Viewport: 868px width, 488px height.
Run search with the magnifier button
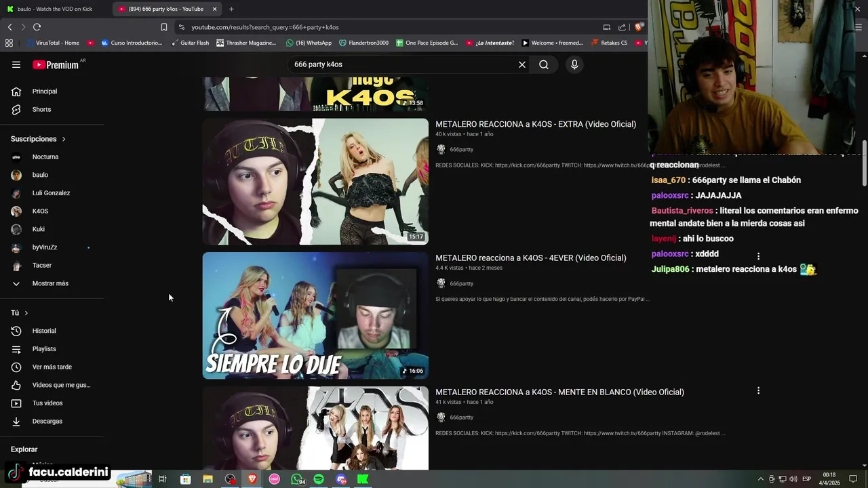[544, 64]
